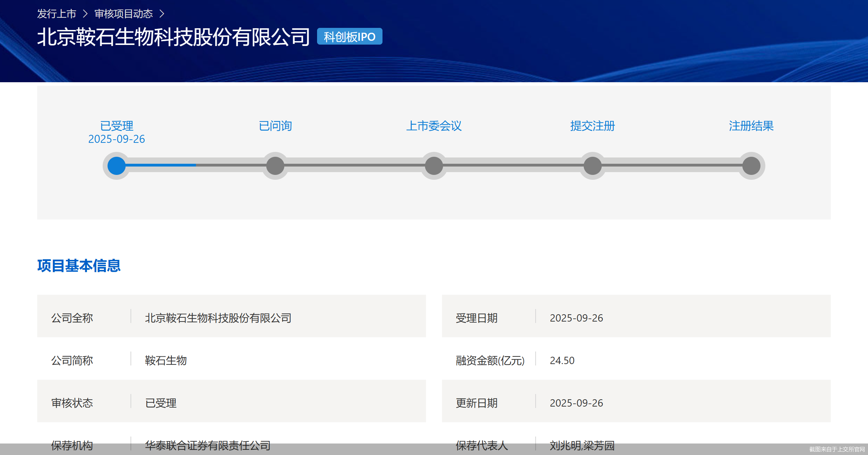Select the 已问询 progress node circle

tap(275, 166)
